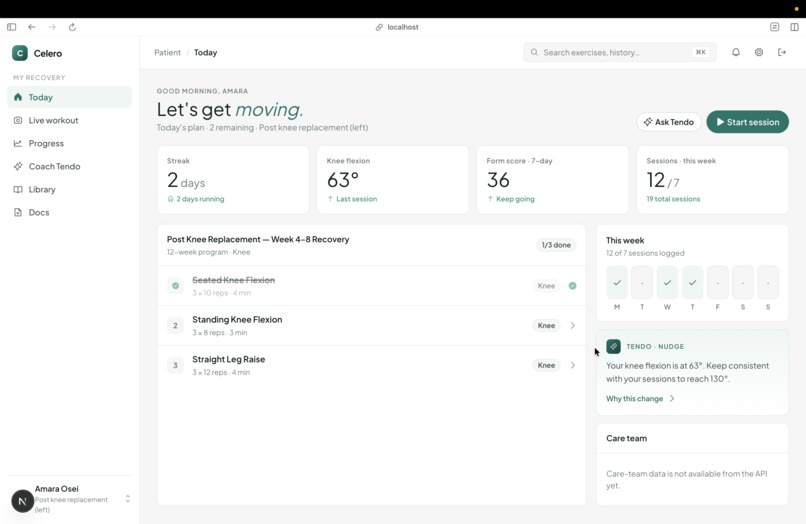
Task: Click the Docs file icon
Action: [x=18, y=212]
